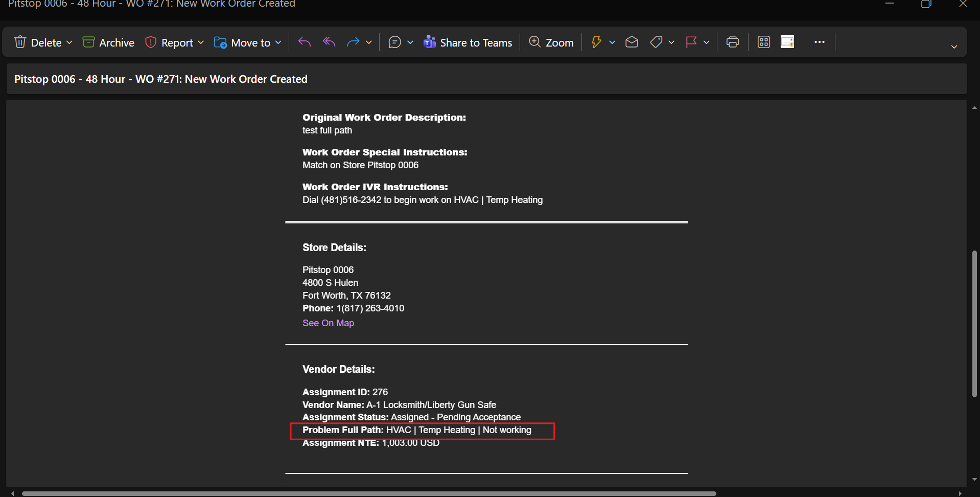Expand the Delete dropdown arrow
980x497 pixels.
(69, 42)
